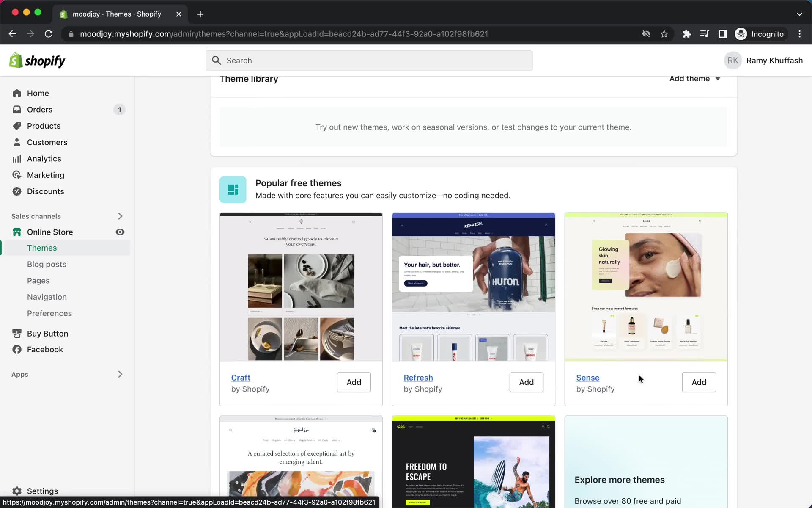Click the search magnifier icon
Screen dimensions: 812x508
[x=217, y=61]
